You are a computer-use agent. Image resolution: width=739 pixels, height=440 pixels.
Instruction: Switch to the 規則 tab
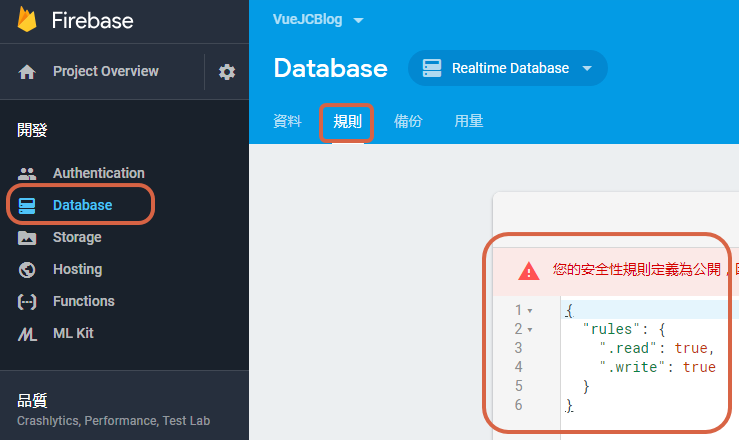[x=347, y=122]
